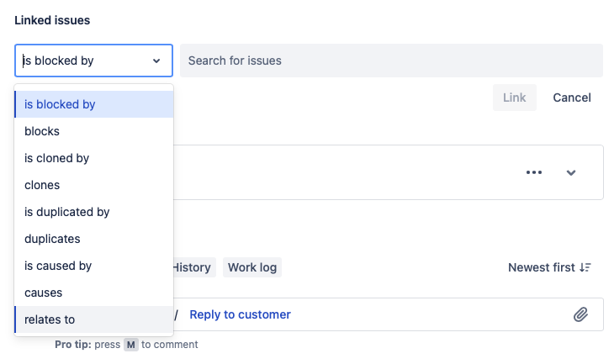The height and width of the screenshot is (364, 614).
Task: Click the Search for issues field
Action: [x=391, y=61]
